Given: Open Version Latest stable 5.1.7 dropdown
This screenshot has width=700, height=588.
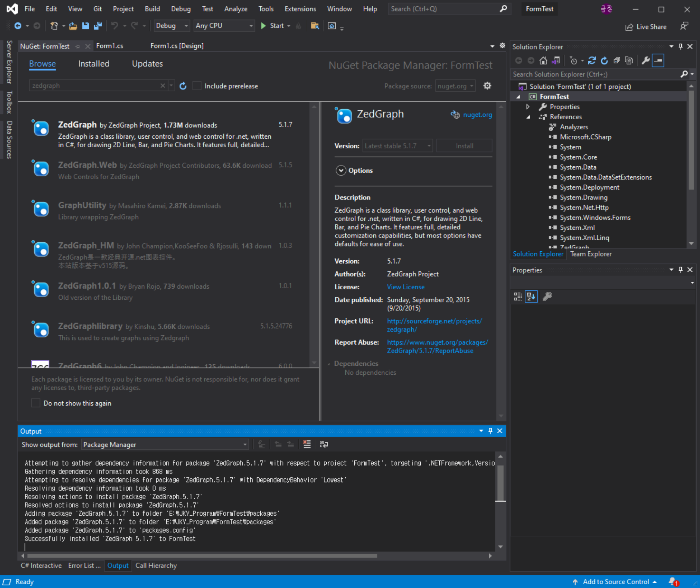Looking at the screenshot, I should click(x=398, y=146).
